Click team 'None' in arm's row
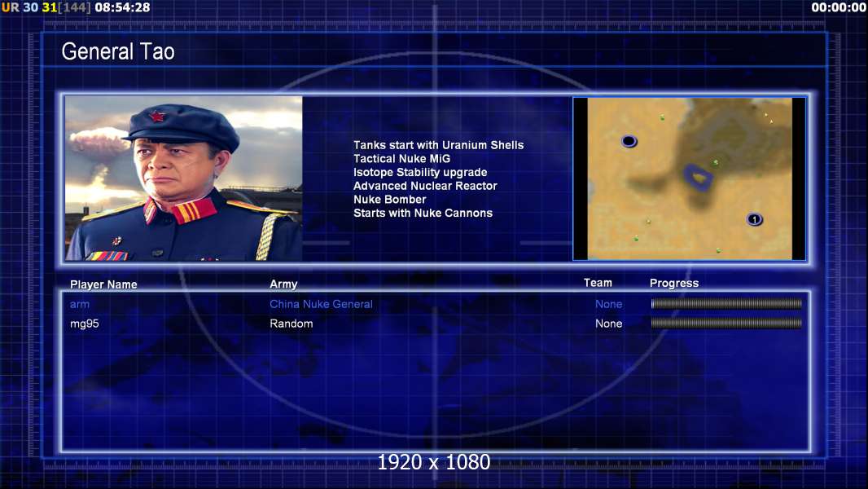The image size is (868, 489). coord(608,304)
